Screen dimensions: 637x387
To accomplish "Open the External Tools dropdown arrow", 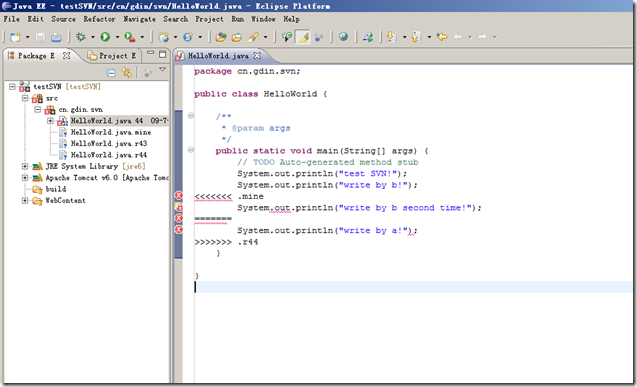I will click(142, 37).
